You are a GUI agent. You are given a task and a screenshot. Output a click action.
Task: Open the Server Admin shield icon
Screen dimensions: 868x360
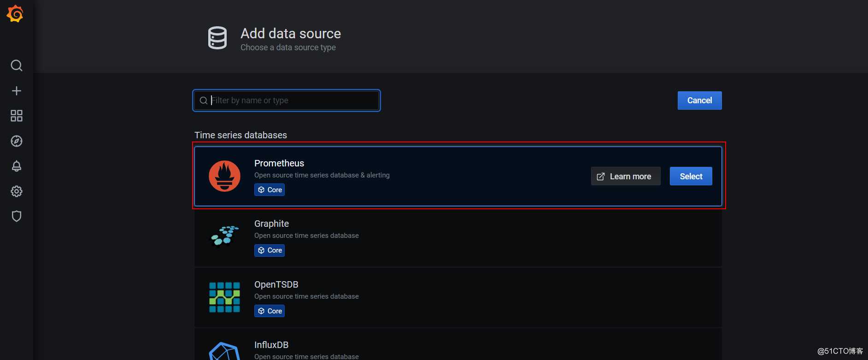pyautogui.click(x=17, y=216)
